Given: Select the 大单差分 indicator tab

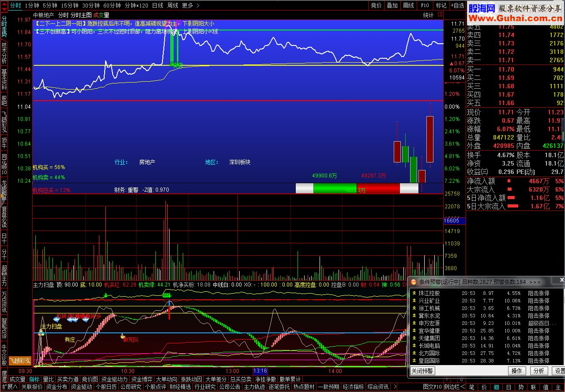Looking at the screenshot, I should click(x=216, y=379).
